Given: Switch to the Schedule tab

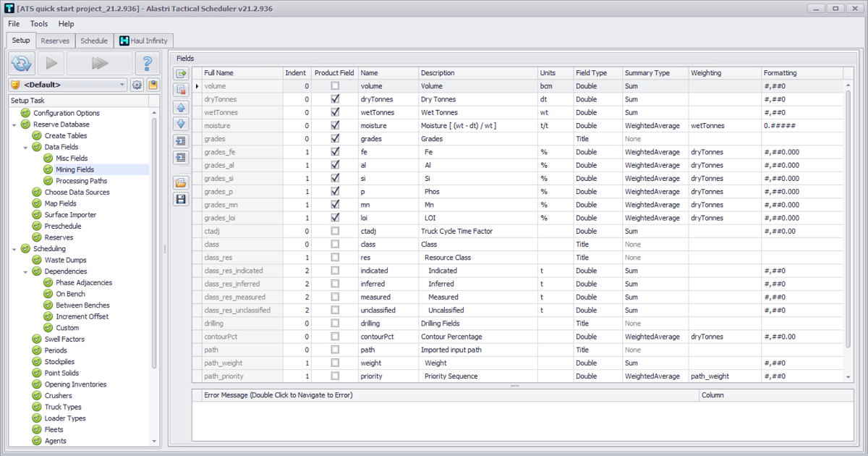Looking at the screenshot, I should (94, 41).
